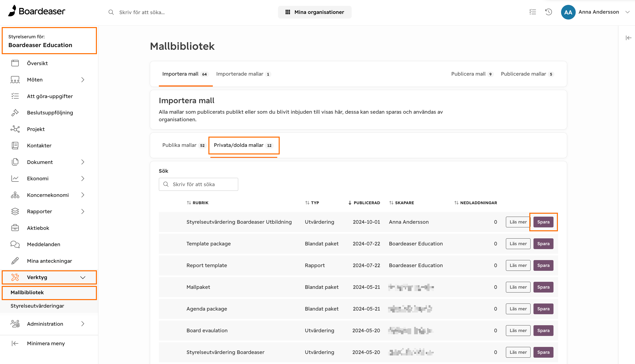Click Läs mer for Template package
The image size is (635, 364).
click(x=518, y=244)
